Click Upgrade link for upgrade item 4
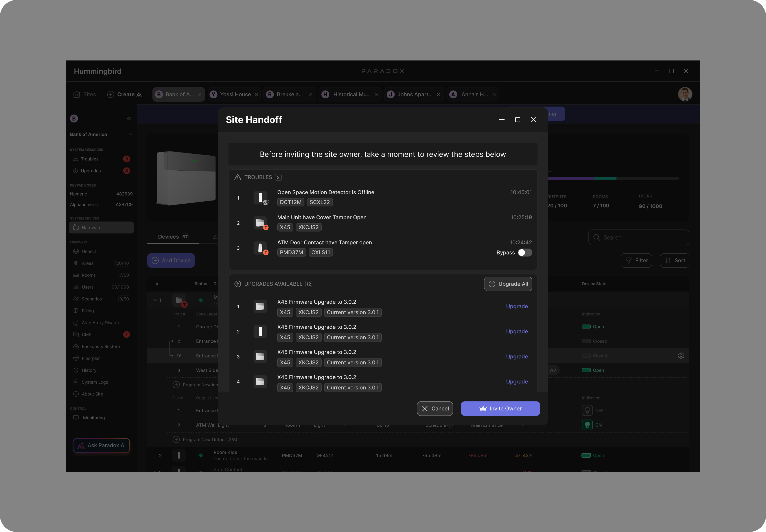766x532 pixels. 517,382
